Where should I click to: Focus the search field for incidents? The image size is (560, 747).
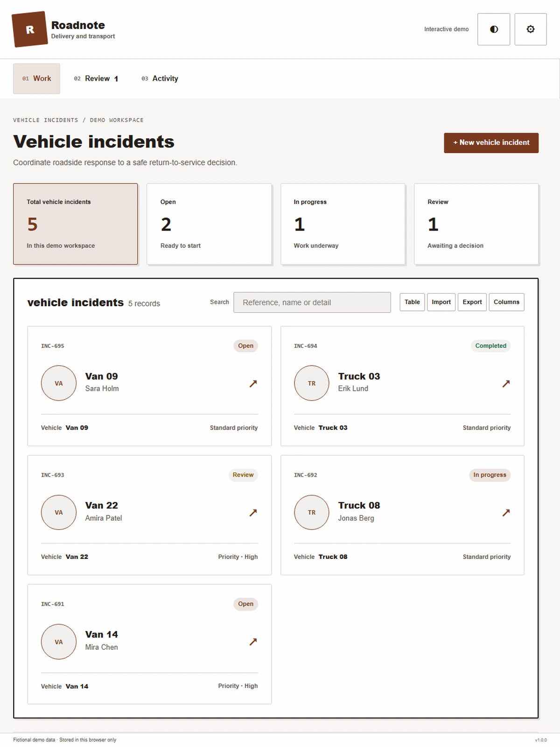(x=312, y=303)
